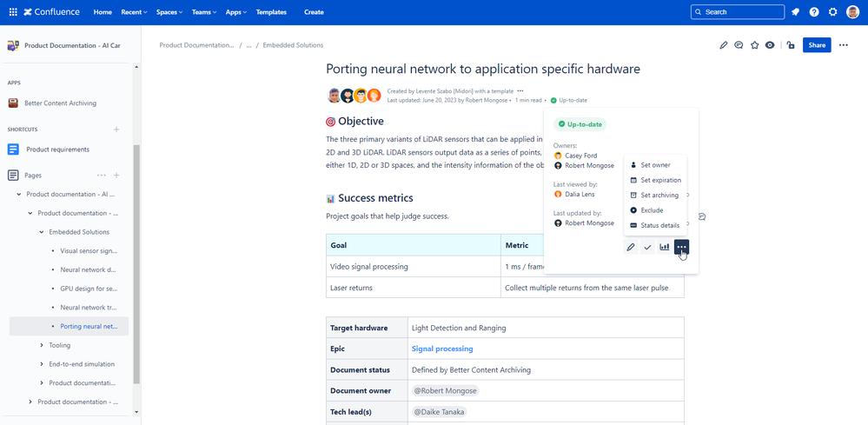Open the Signal processing epic link
Screen dimensions: 868x425
[442, 349]
